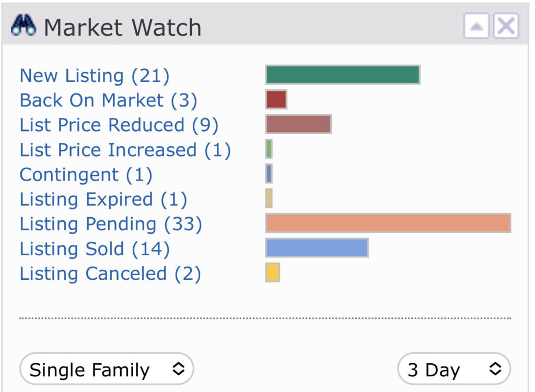Open the 3 Day time range dropdown
Image resolution: width=535 pixels, height=392 pixels.
(x=454, y=369)
